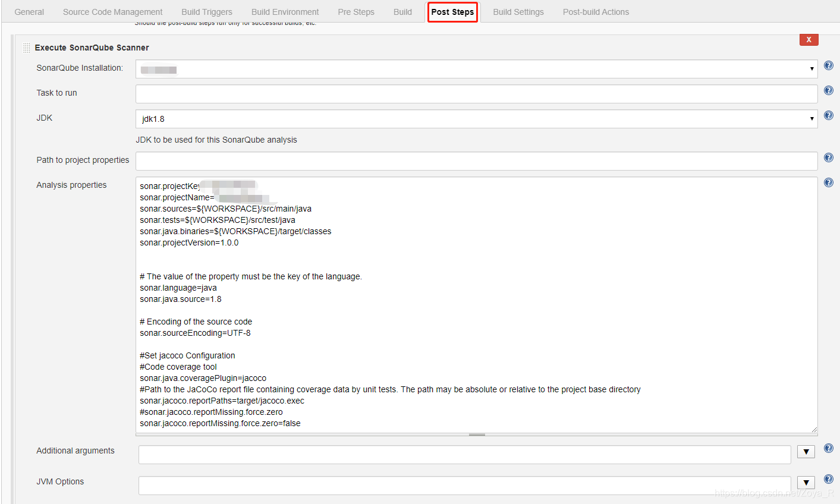Grab the Analysis properties resize bar
The image size is (840, 504).
point(477,435)
